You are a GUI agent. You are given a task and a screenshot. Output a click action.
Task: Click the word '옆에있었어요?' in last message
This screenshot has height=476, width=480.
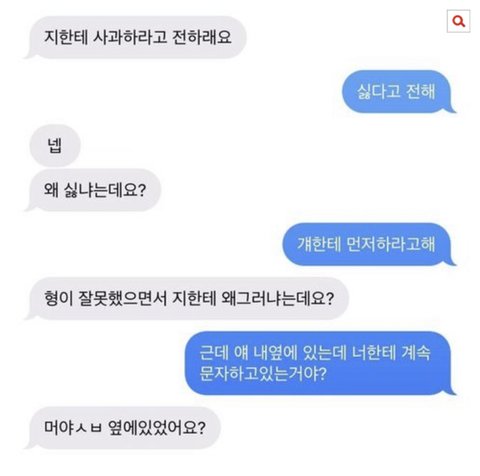point(157,428)
